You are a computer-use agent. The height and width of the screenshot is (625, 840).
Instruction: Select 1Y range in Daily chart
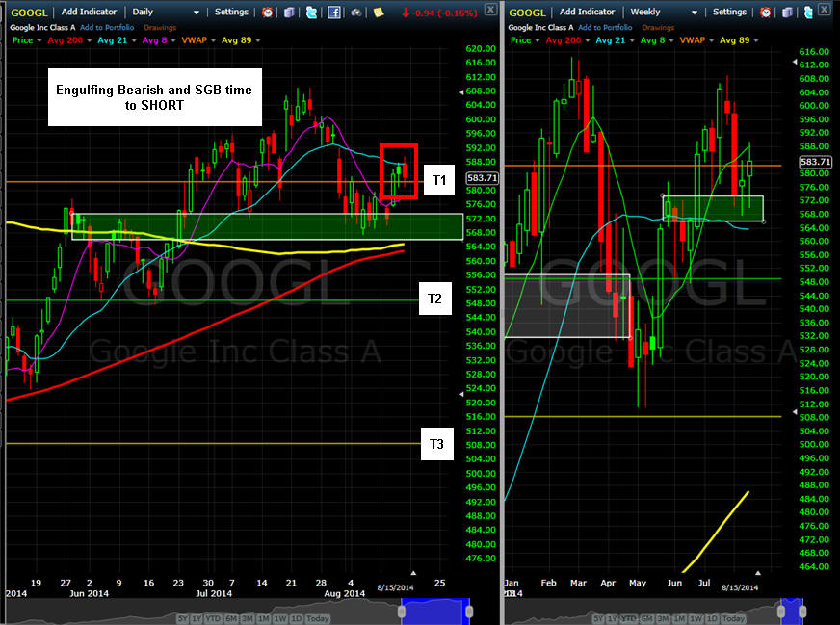(x=197, y=618)
